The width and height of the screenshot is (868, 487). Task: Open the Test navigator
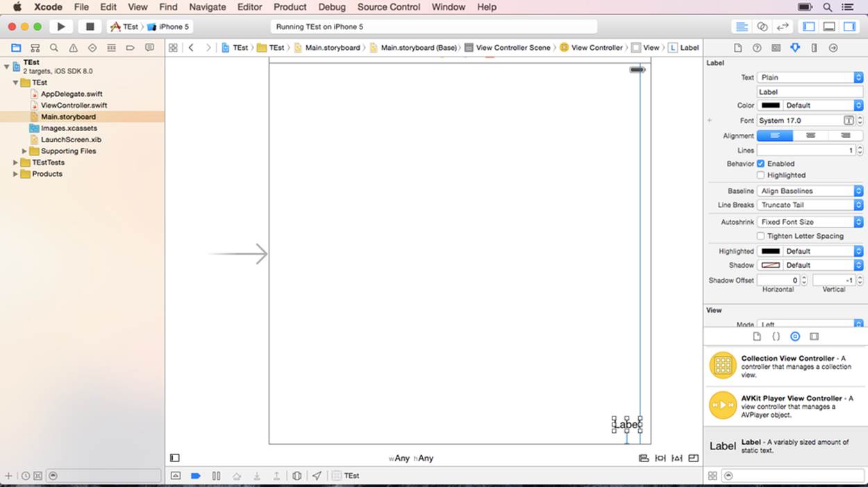click(92, 48)
